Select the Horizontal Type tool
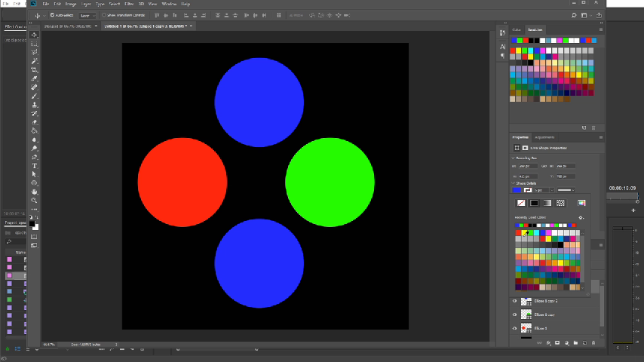The width and height of the screenshot is (644, 362). [x=35, y=165]
